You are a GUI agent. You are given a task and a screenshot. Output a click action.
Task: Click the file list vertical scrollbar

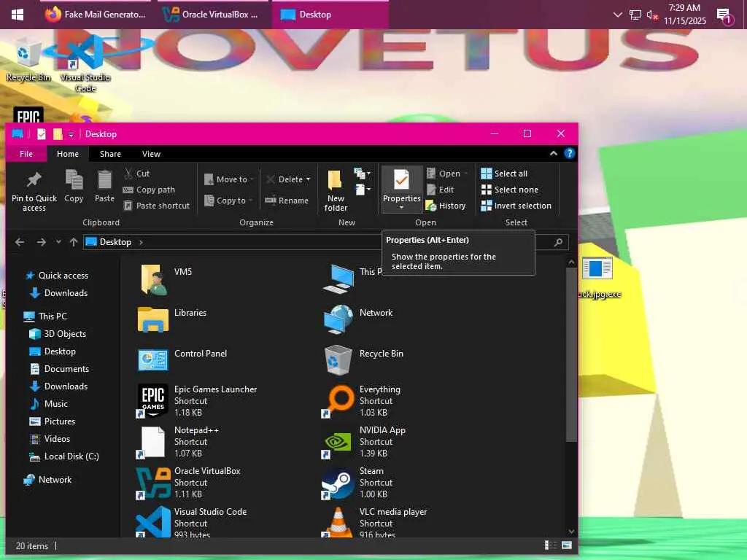(571, 354)
